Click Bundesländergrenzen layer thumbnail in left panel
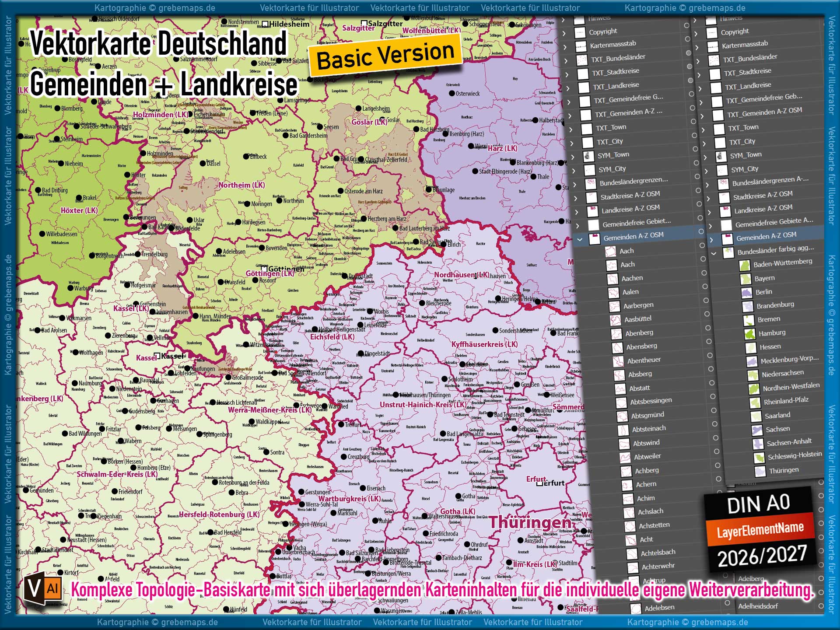Viewport: 840px width, 630px height. pos(591,184)
